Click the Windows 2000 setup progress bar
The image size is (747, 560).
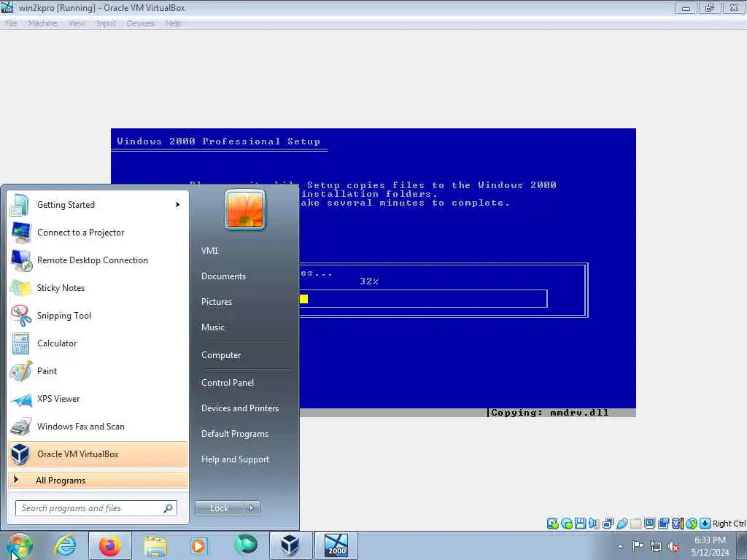coord(423,299)
